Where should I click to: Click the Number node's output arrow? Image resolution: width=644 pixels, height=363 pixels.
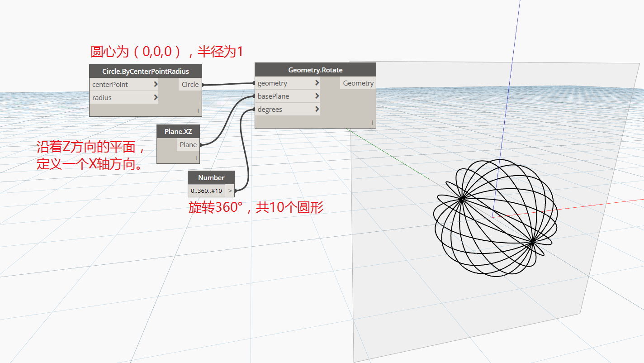click(230, 191)
